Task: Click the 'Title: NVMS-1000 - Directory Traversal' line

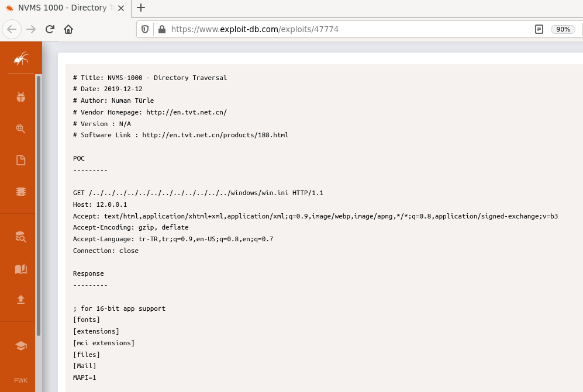Action: coord(150,78)
